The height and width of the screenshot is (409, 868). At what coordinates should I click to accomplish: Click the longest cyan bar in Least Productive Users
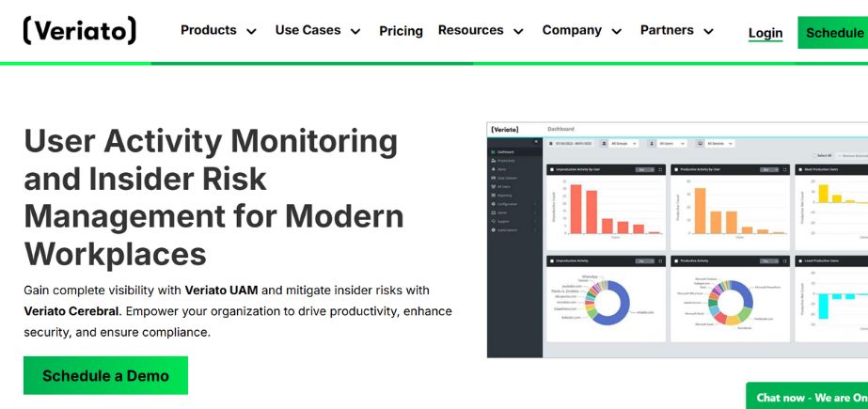[x=823, y=307]
